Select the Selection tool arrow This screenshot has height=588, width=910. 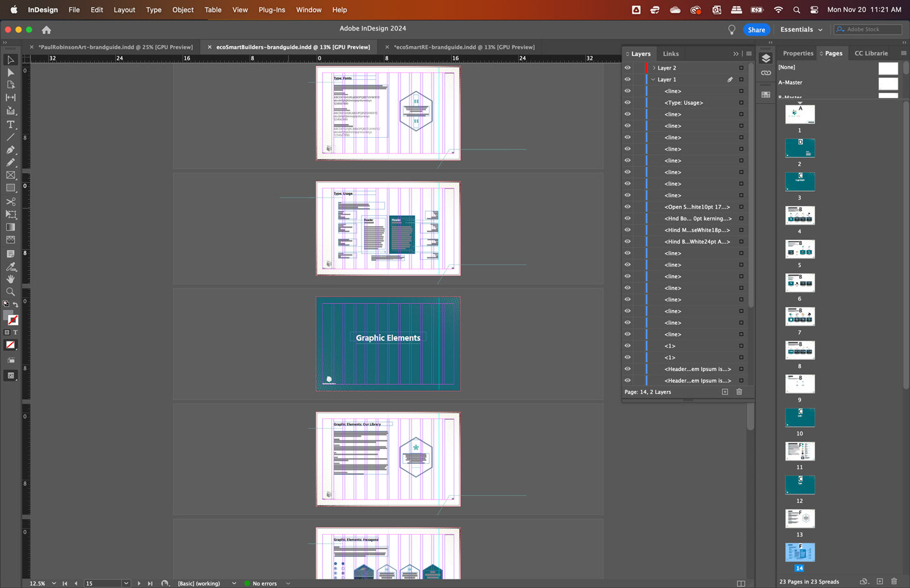(10, 60)
